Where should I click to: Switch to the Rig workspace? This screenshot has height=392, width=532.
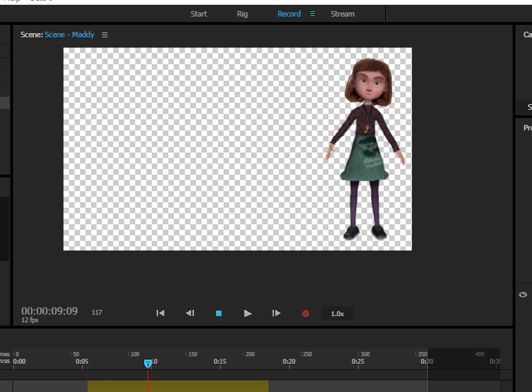point(242,14)
